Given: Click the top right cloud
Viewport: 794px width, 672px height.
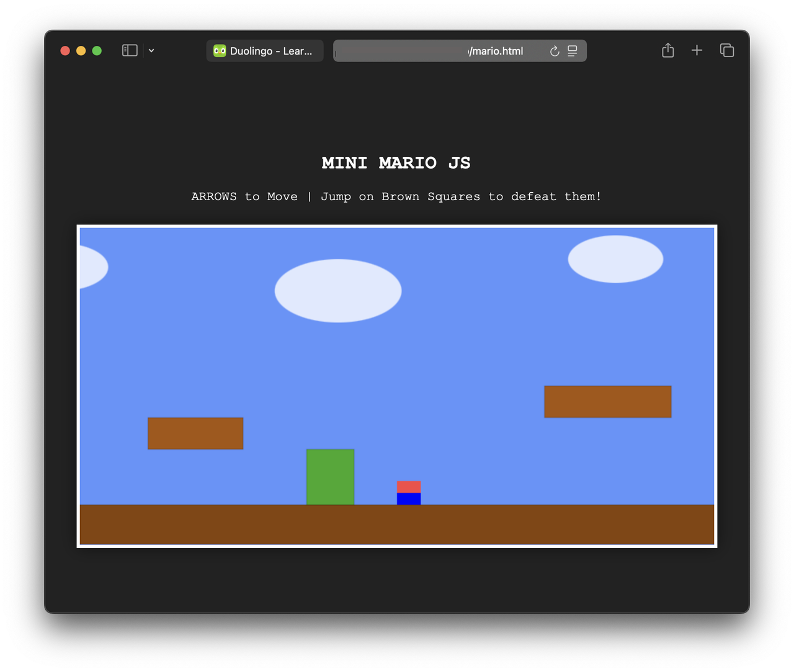Looking at the screenshot, I should [615, 259].
